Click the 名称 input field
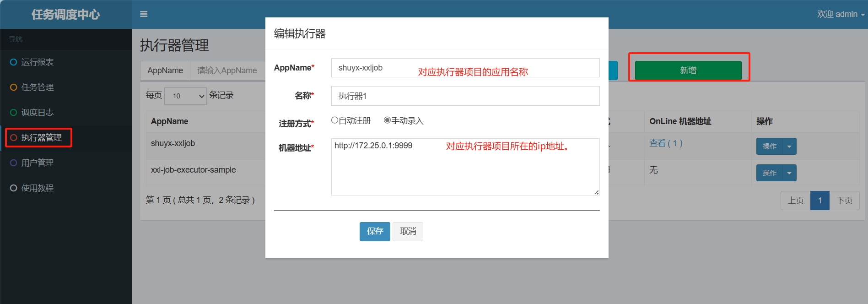This screenshot has width=868, height=304. pyautogui.click(x=465, y=96)
